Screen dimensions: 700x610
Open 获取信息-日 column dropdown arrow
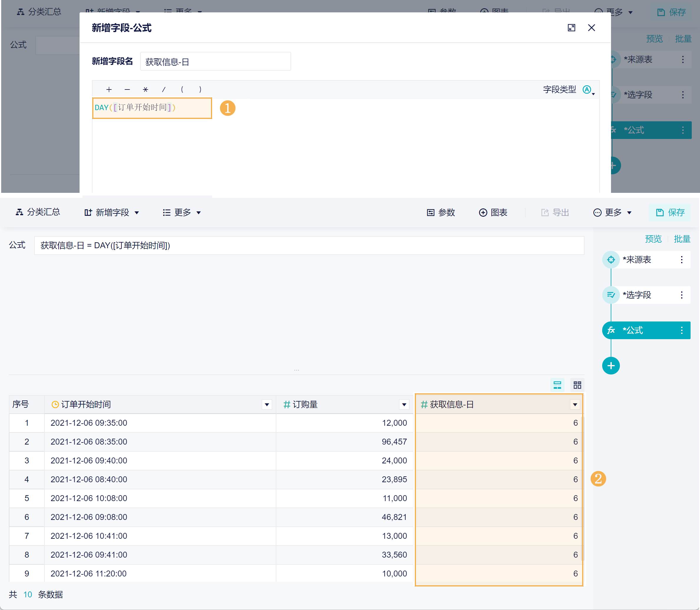(x=575, y=405)
